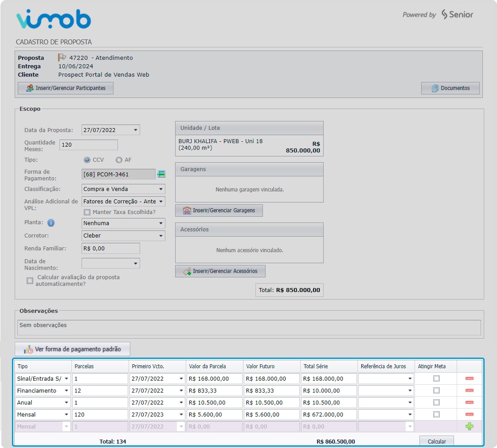Viewport: 497px width, 448px height.
Task: Click the Unidade / Lote panel header
Action: click(249, 128)
